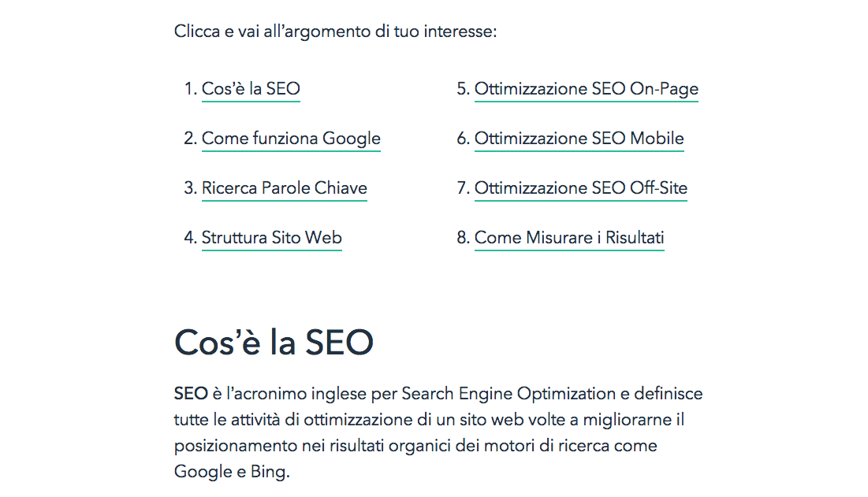Follow the Ottimizzazione SEO Off-Site link
This screenshot has height=497, width=868.
point(580,188)
